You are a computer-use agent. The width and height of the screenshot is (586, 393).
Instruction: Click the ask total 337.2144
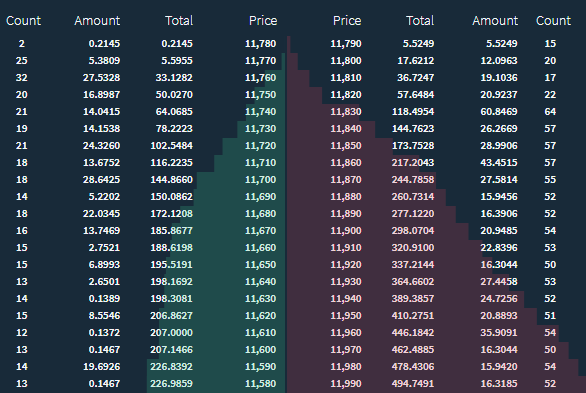click(413, 264)
